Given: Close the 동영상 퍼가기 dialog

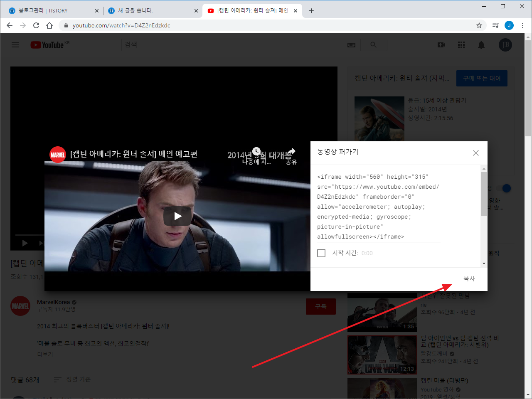Looking at the screenshot, I should coord(476,153).
